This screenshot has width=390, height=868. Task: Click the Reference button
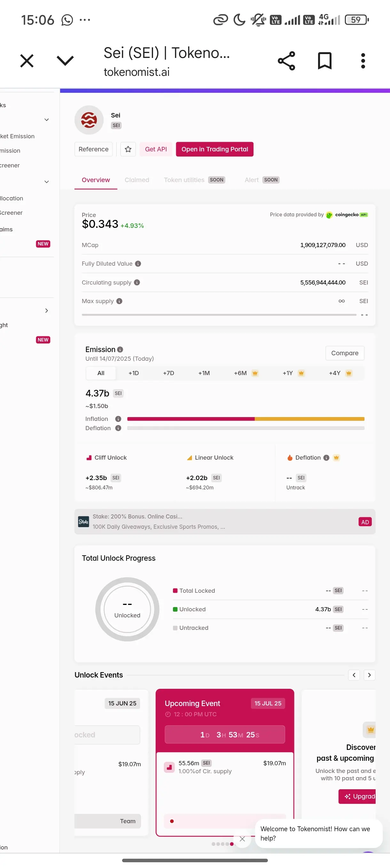pos(94,149)
